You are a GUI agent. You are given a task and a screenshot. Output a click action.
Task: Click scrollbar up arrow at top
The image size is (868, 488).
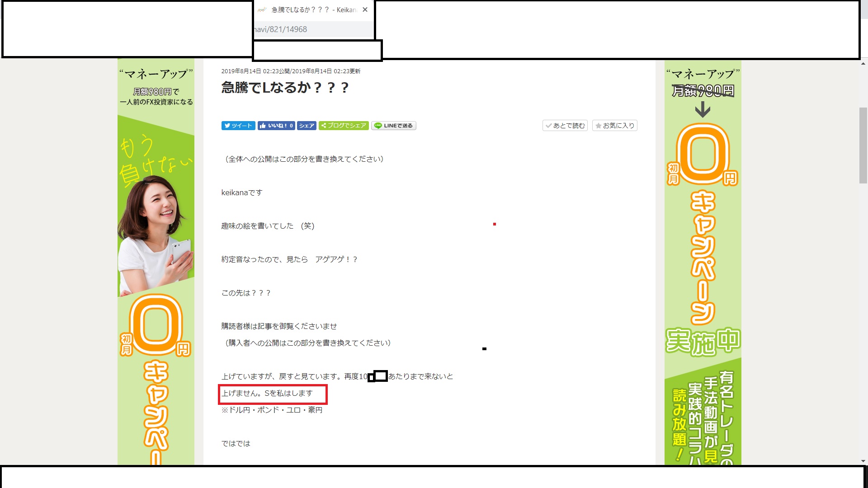pyautogui.click(x=863, y=64)
